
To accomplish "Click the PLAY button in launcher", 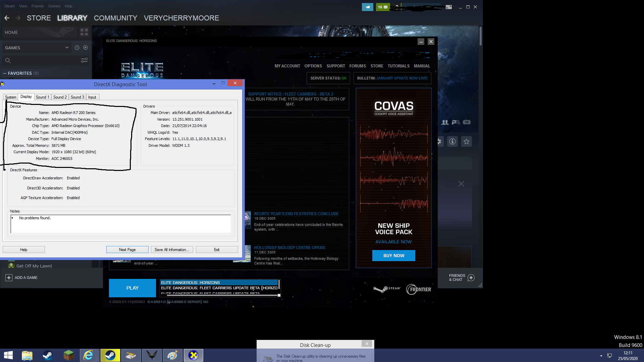I will (x=132, y=288).
